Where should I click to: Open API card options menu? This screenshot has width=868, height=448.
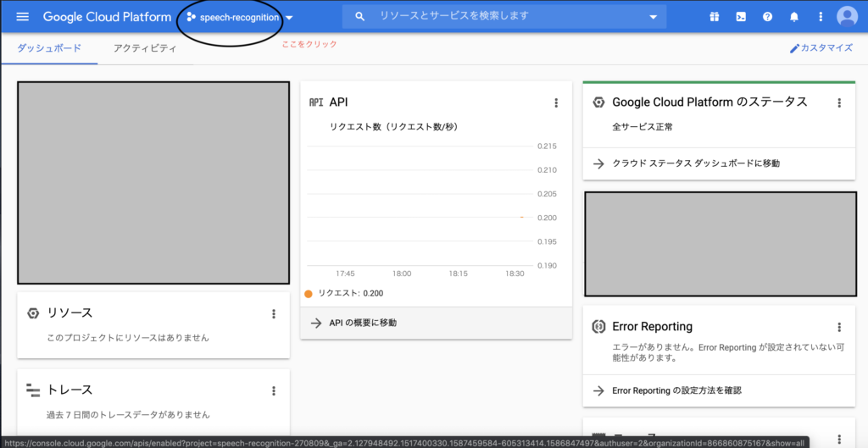[x=556, y=102]
